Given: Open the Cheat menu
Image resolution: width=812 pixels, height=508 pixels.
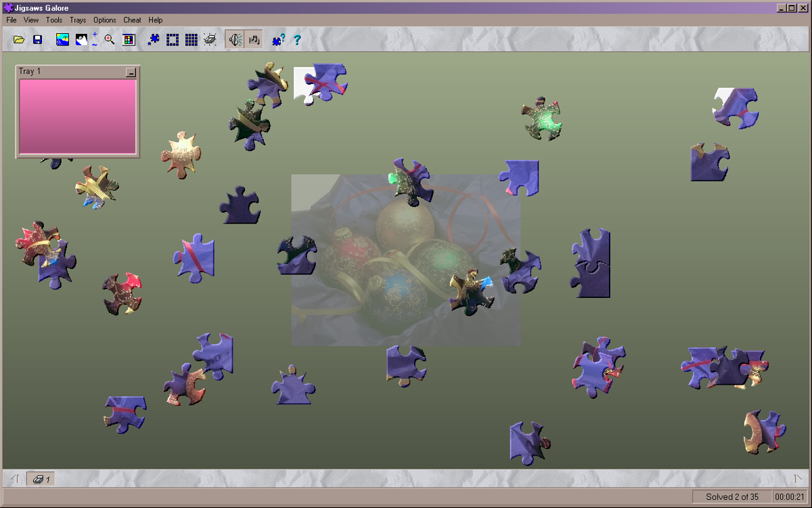Looking at the screenshot, I should tap(132, 20).
